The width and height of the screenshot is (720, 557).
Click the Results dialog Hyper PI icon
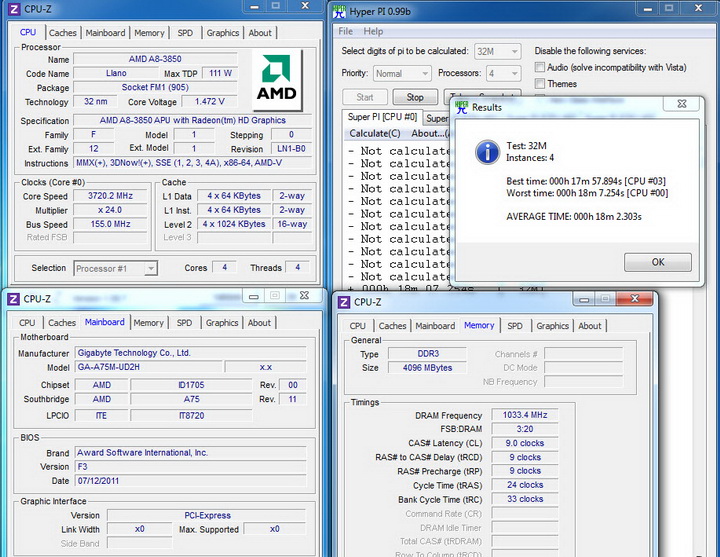[461, 107]
